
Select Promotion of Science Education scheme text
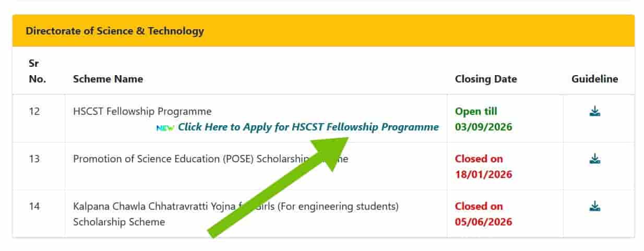(x=210, y=159)
